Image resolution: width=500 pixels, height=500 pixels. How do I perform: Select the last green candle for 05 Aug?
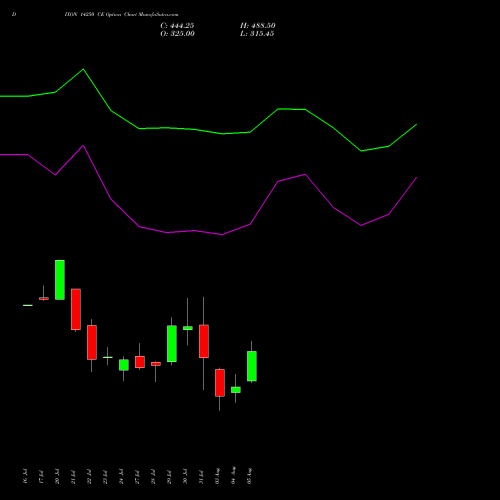pos(252,366)
